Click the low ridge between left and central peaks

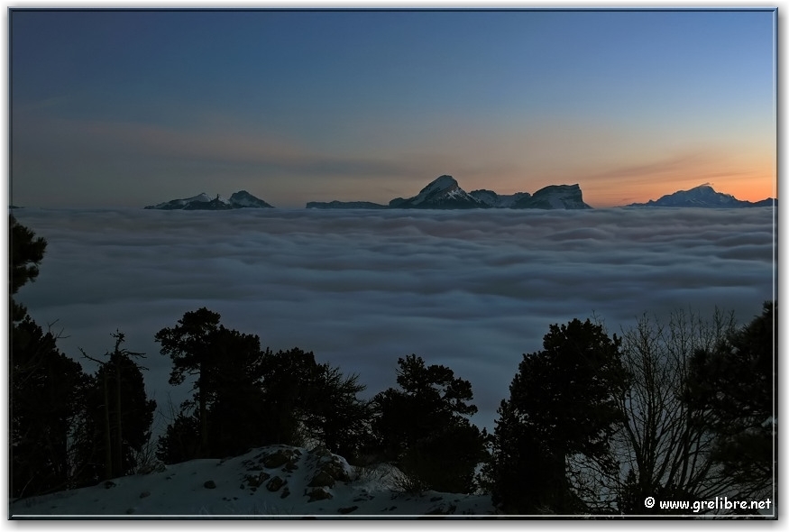pos(345,205)
